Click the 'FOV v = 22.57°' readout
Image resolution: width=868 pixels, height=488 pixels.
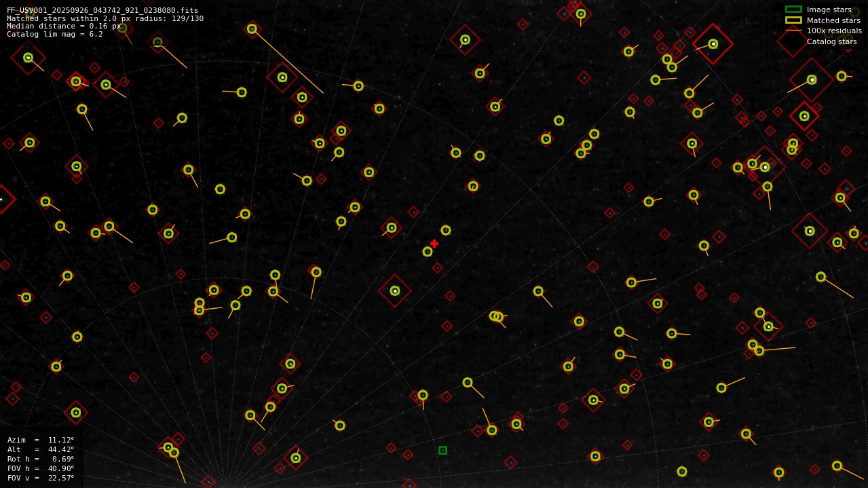41,478
